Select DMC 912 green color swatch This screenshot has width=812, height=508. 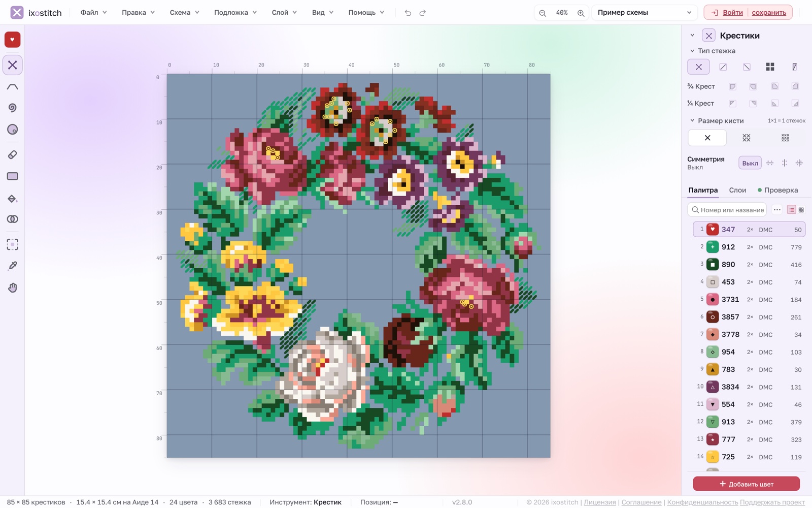tap(713, 247)
